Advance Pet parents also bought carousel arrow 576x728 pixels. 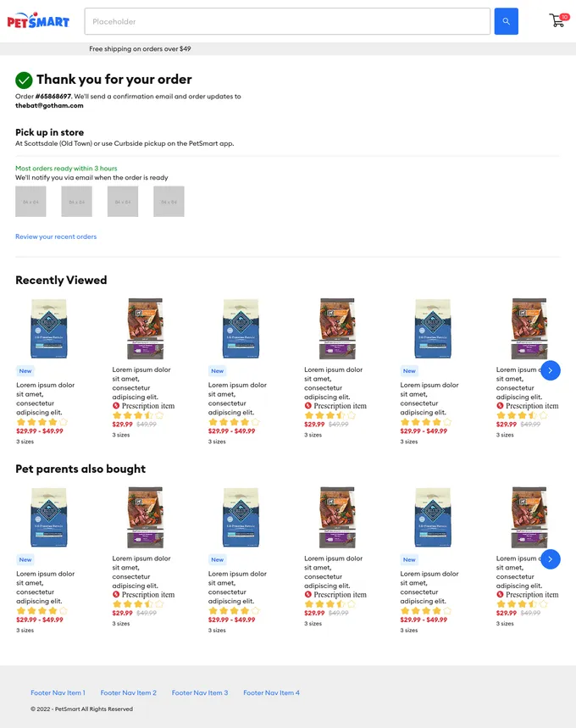(x=550, y=559)
